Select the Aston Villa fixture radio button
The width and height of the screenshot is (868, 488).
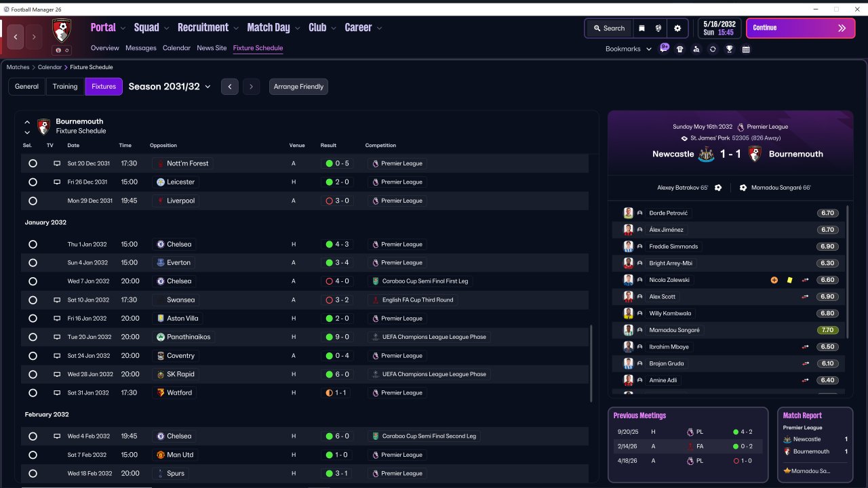(33, 319)
